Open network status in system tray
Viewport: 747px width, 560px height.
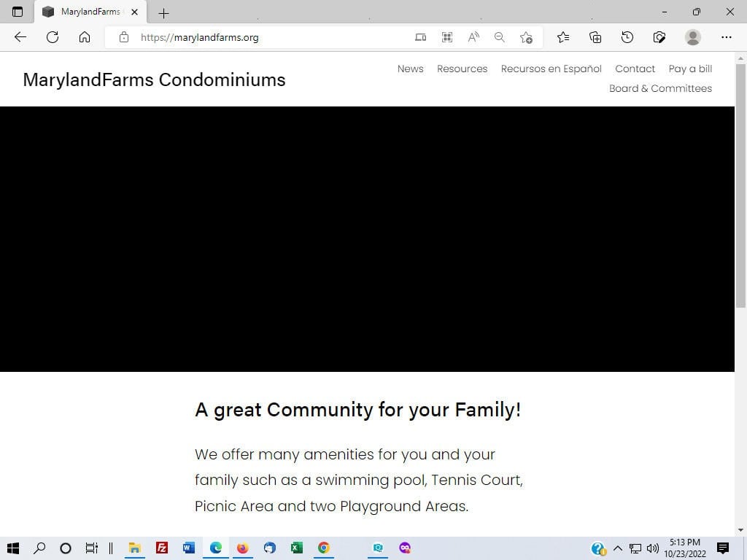[635, 548]
